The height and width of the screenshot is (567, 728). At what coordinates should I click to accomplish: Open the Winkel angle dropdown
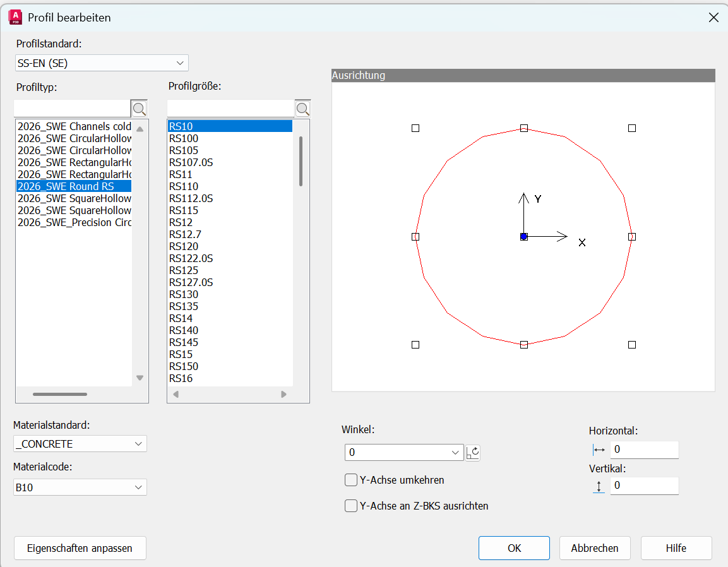point(404,453)
